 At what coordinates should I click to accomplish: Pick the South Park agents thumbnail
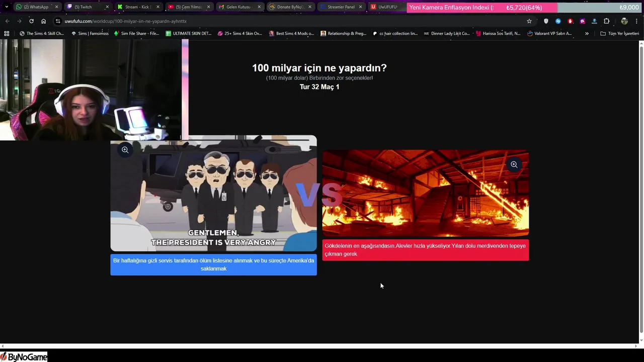213,194
